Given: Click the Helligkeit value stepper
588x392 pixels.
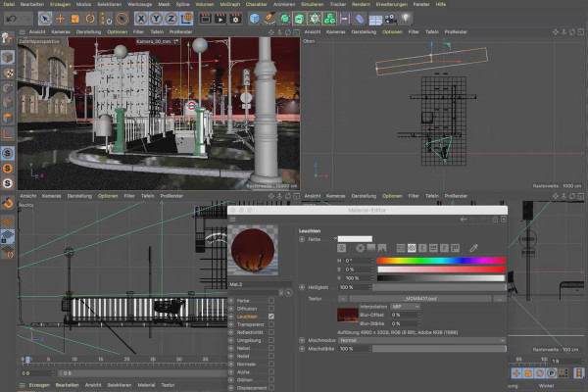Looking at the screenshot, I should [370, 287].
